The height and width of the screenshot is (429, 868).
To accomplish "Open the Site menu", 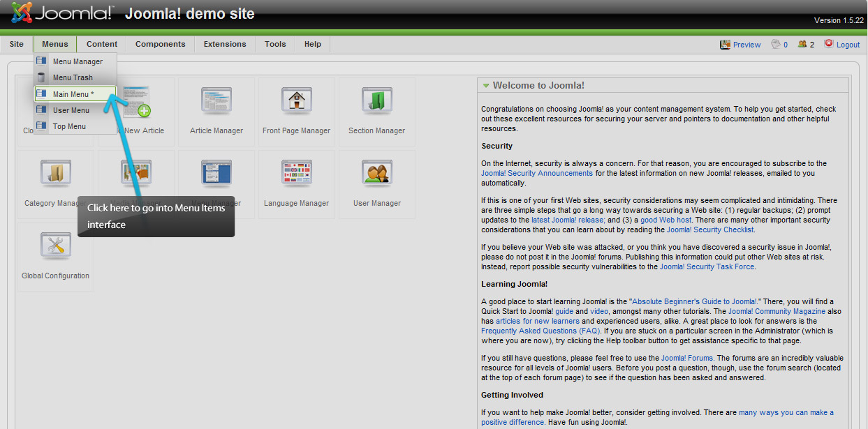I will pyautogui.click(x=17, y=44).
